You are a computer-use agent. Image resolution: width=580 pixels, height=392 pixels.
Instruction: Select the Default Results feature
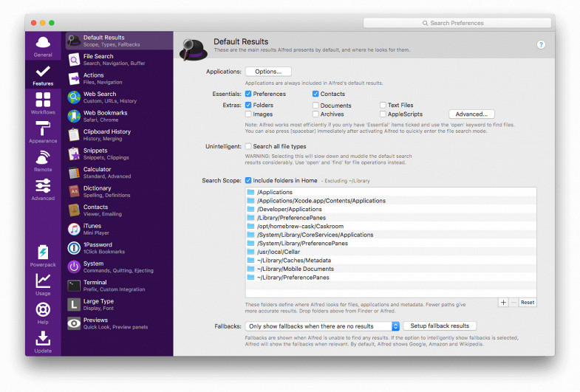pos(119,41)
